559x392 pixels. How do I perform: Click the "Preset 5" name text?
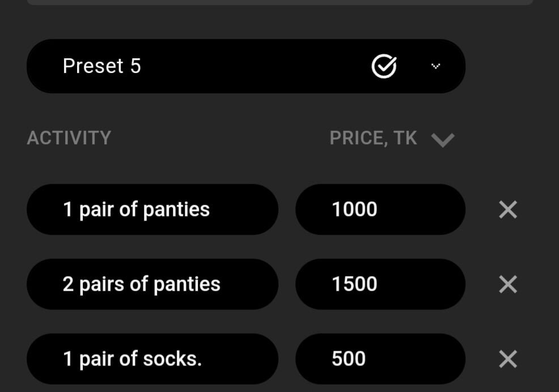101,66
